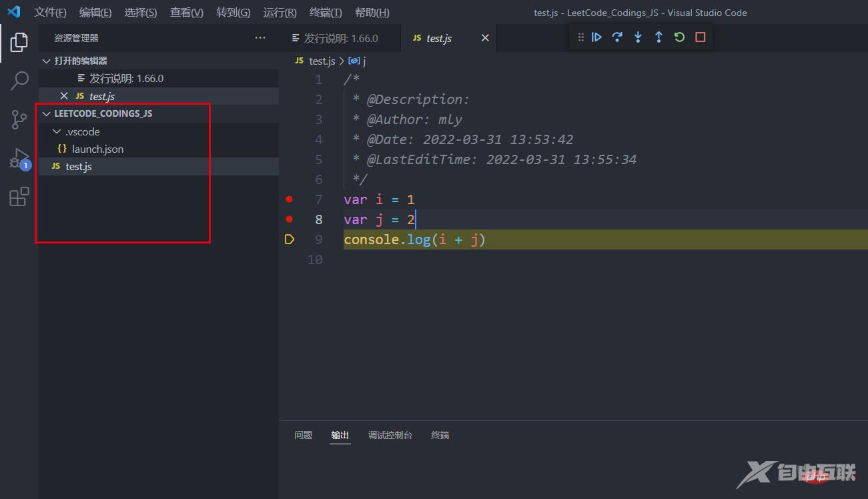
Task: Open the 编辑(E) menu
Action: click(95, 12)
